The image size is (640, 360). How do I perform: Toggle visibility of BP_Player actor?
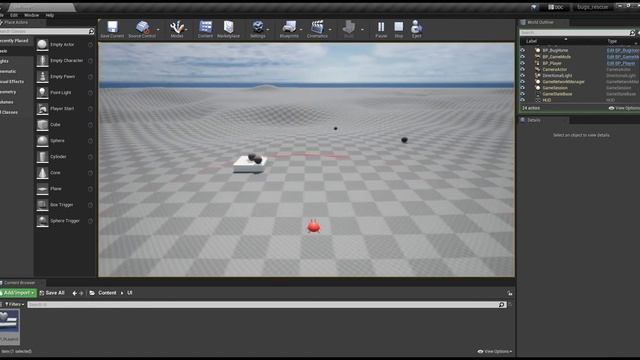point(522,63)
